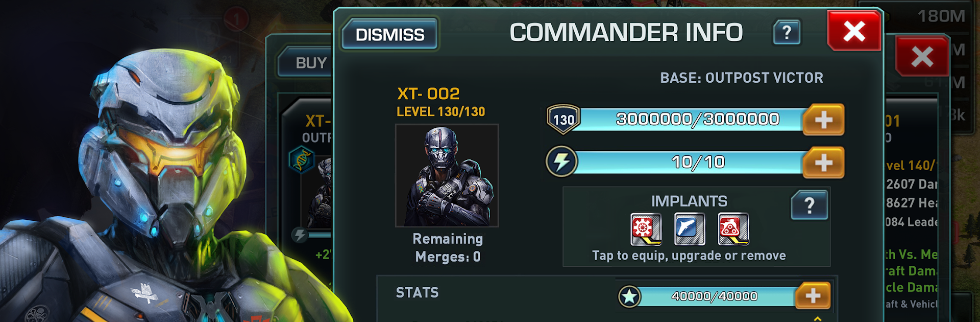Add energy with the 10/10 plus button

point(823,163)
